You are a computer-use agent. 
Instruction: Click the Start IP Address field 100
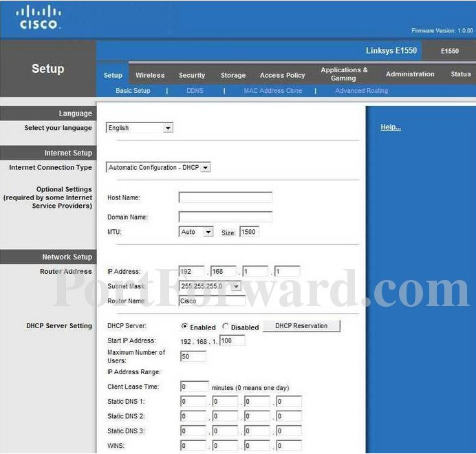click(x=232, y=340)
